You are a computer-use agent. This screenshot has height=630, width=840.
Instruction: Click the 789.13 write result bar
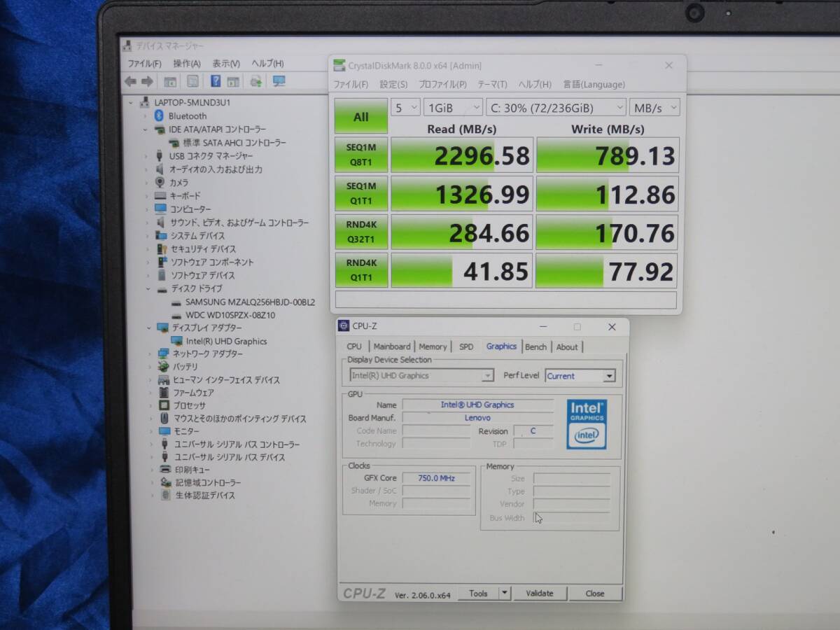click(608, 155)
